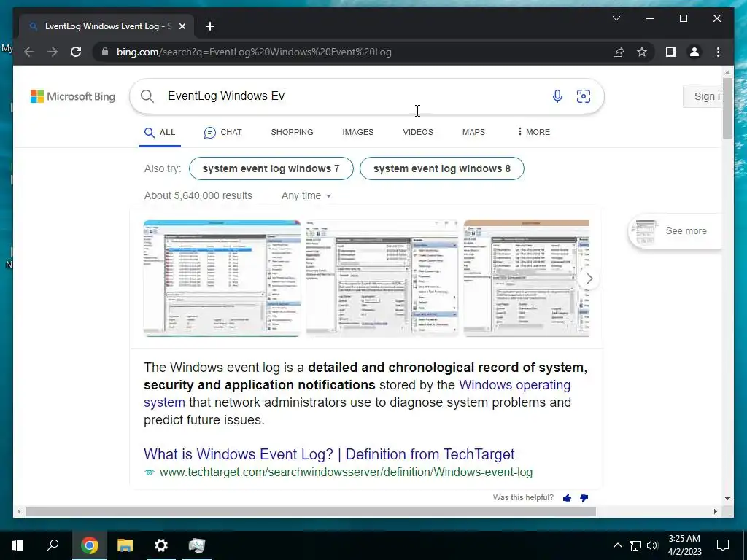Click thumbs down for Was this helpful

(x=584, y=498)
